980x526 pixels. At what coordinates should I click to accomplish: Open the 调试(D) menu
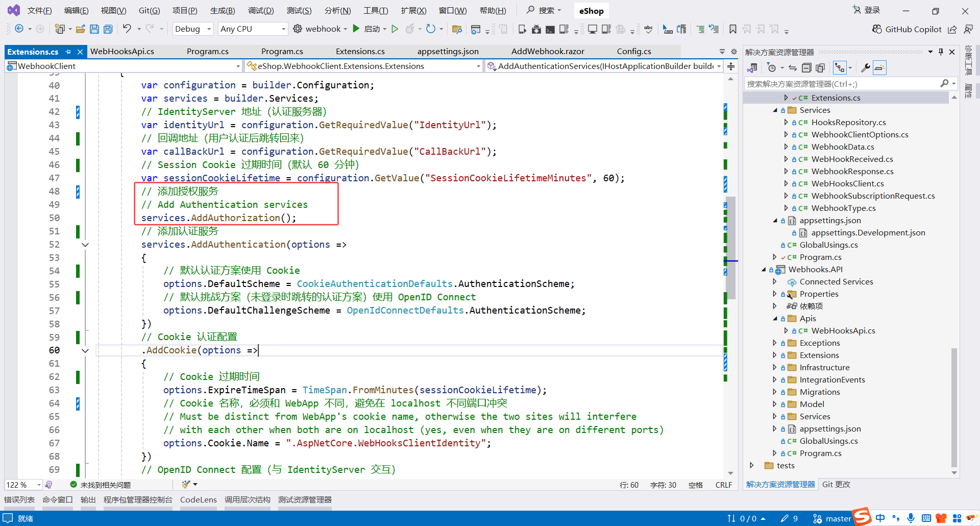261,11
